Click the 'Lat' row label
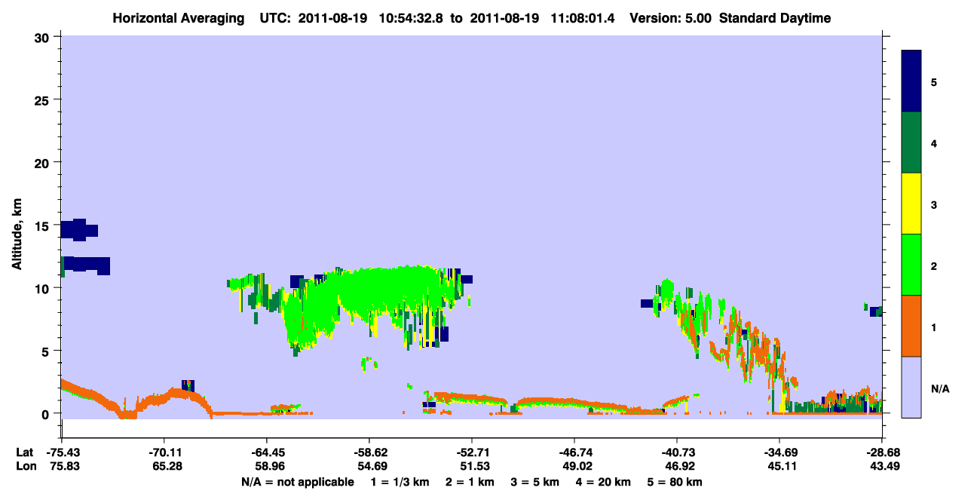 [23, 452]
